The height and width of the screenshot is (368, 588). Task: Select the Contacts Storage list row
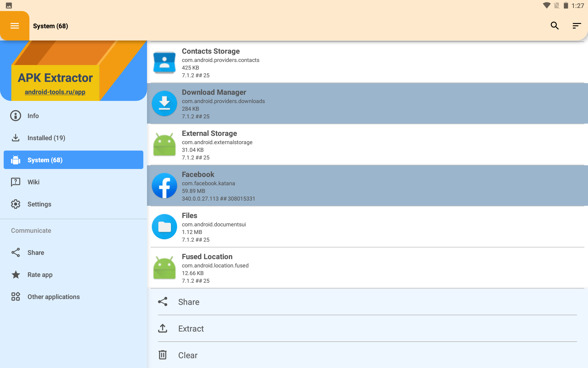tap(367, 63)
